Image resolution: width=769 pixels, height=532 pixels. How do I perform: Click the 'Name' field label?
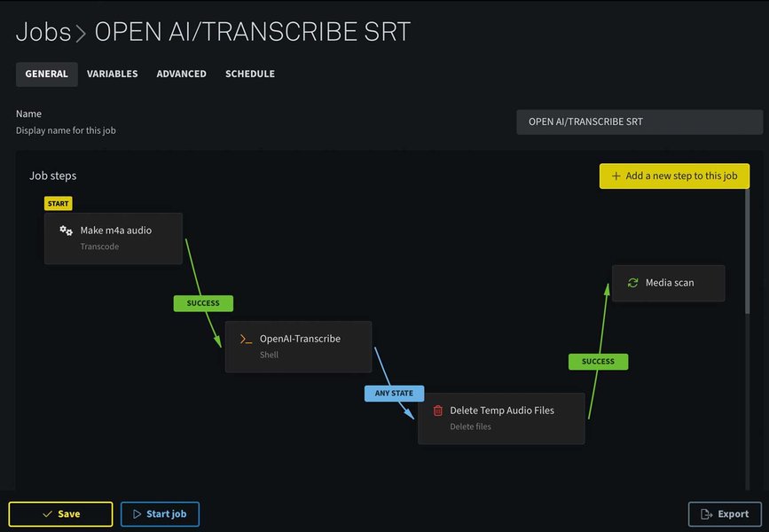[28, 113]
